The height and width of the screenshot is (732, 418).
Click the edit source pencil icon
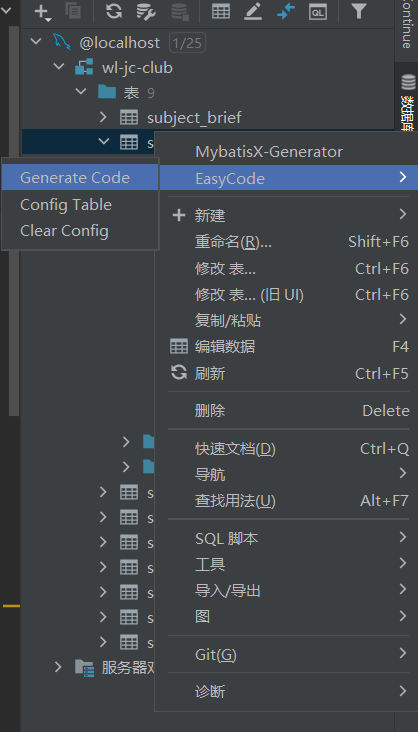253,11
